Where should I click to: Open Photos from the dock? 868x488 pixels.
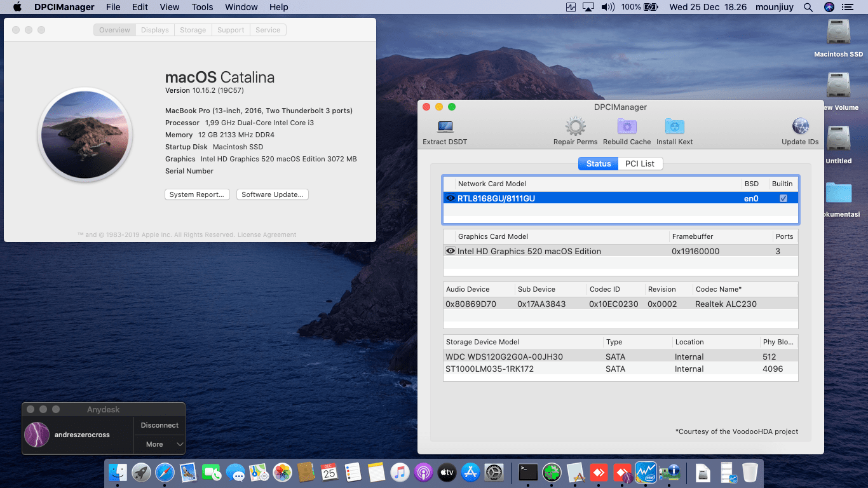282,472
